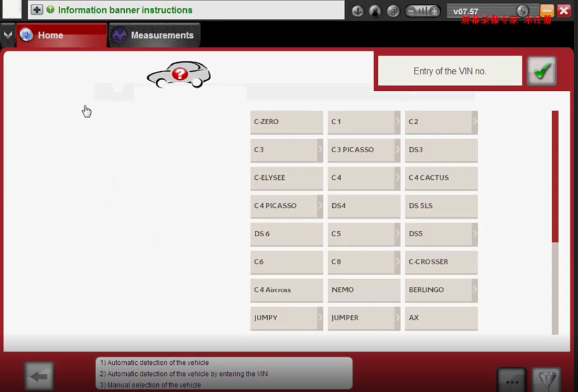Click the Entry of the VIN no. field
This screenshot has height=392, width=578.
[450, 71]
